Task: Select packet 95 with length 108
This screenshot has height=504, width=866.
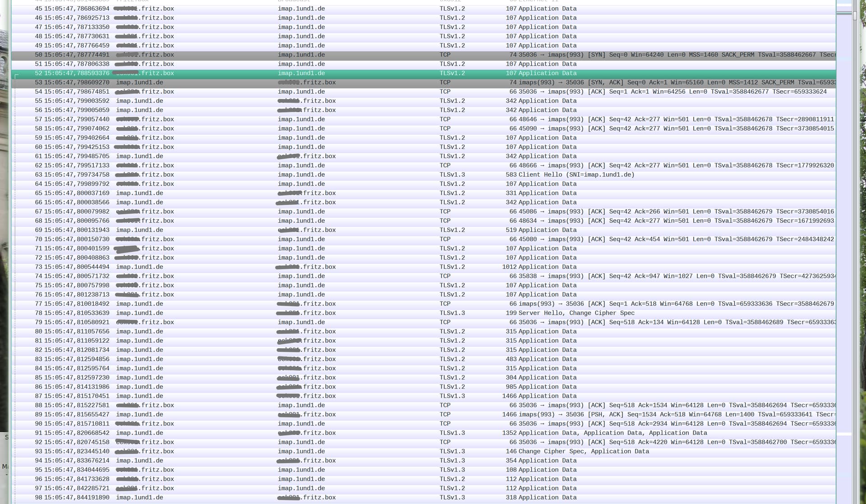Action: (424, 470)
